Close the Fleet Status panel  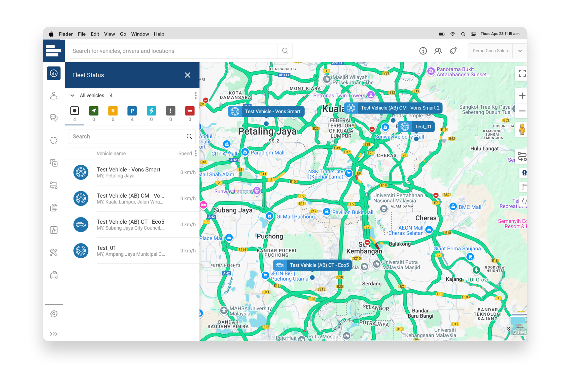187,75
